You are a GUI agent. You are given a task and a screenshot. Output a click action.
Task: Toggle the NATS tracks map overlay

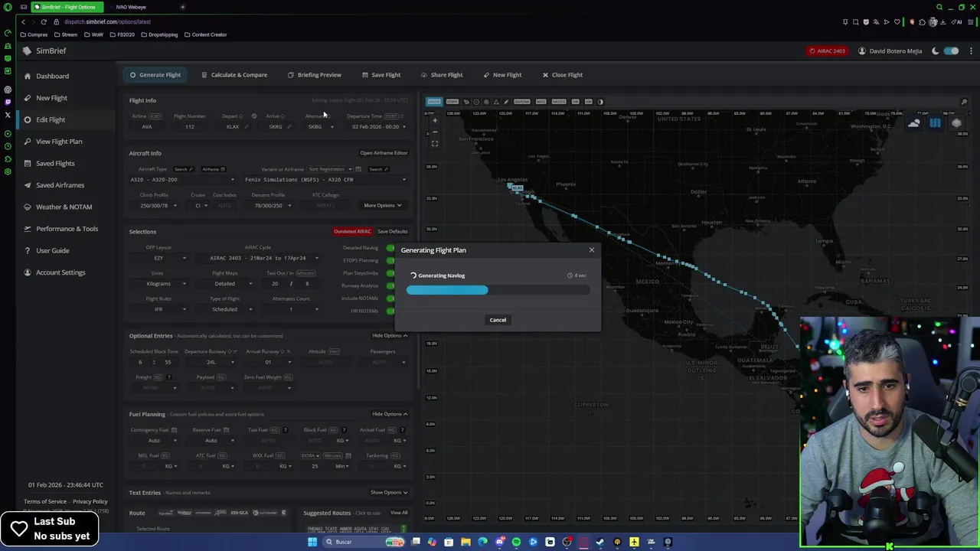tap(541, 102)
